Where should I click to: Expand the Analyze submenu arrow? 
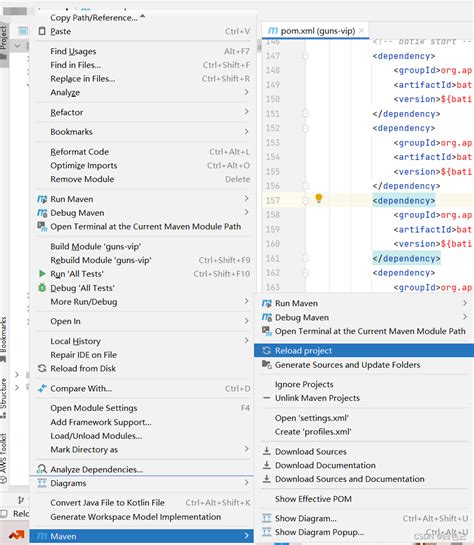click(x=246, y=92)
